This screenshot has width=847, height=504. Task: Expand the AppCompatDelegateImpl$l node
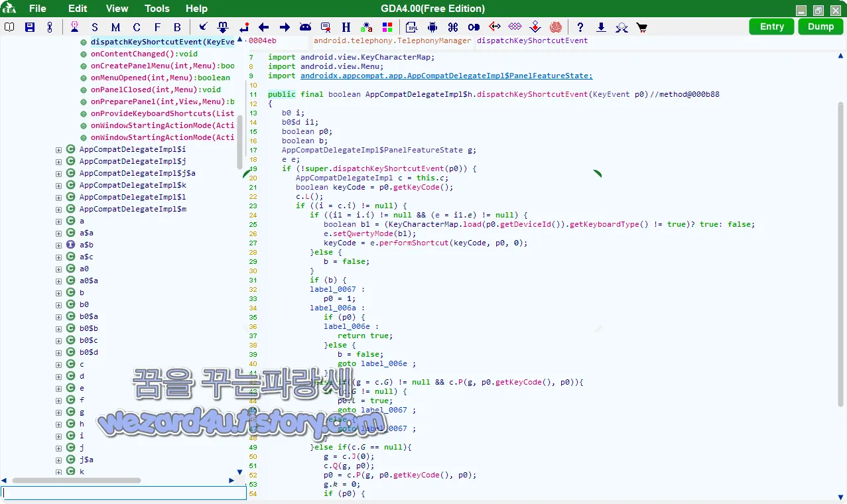[x=58, y=198]
